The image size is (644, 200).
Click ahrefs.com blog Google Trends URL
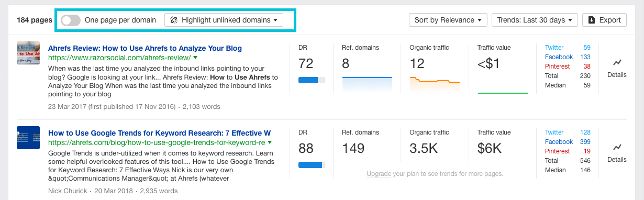pyautogui.click(x=156, y=142)
